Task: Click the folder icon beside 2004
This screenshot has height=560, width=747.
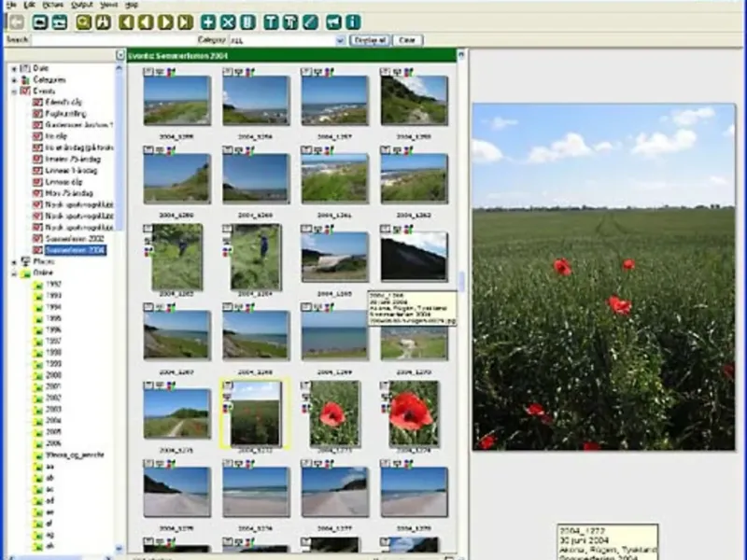Action: coord(38,421)
